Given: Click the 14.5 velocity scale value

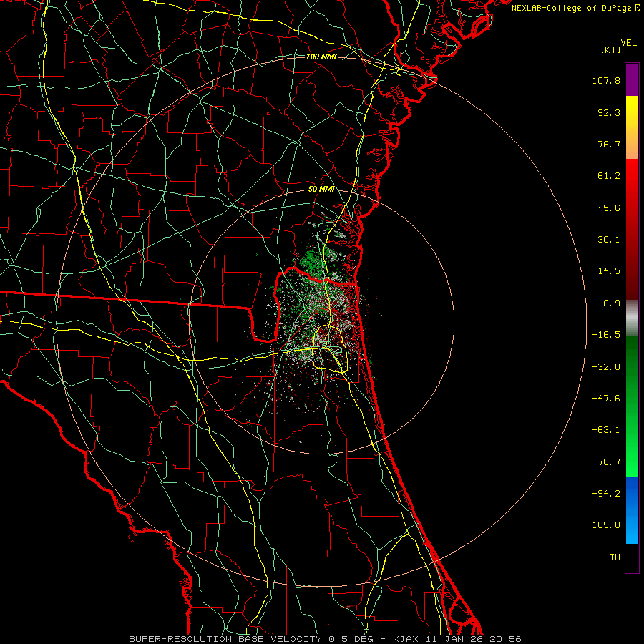Looking at the screenshot, I should (609, 271).
